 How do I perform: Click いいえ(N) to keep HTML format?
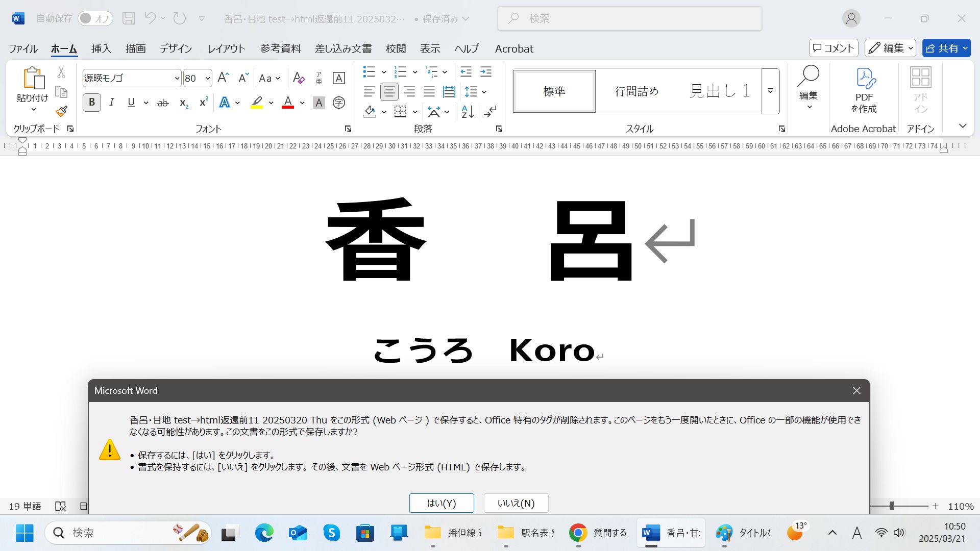point(515,503)
